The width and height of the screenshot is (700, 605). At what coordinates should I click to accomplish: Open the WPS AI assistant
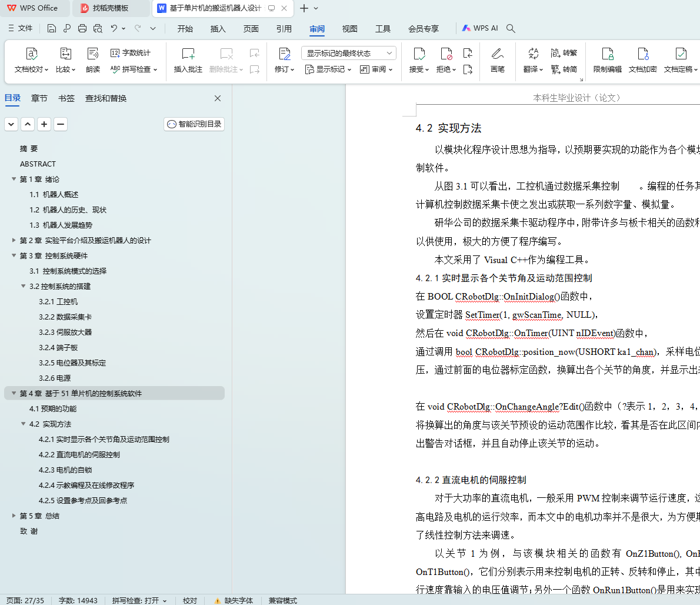[480, 28]
